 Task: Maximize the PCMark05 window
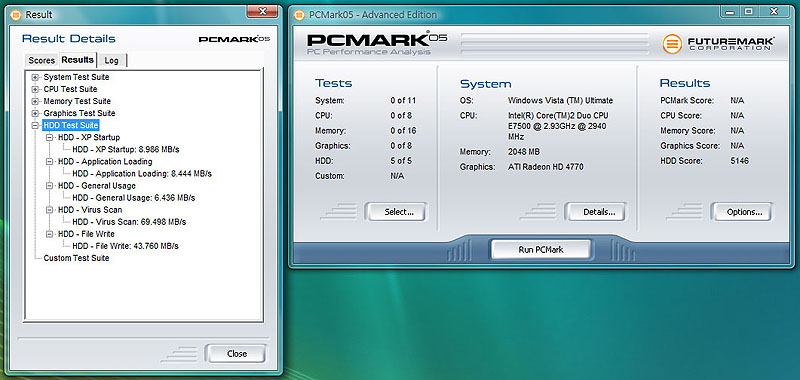pos(748,11)
